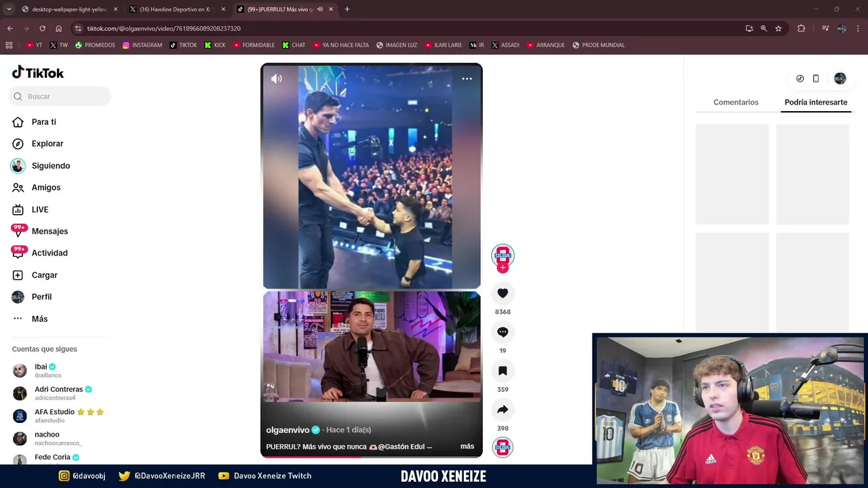868x488 pixels.
Task: Open the PROMIEDOS bookmark
Action: [95, 45]
